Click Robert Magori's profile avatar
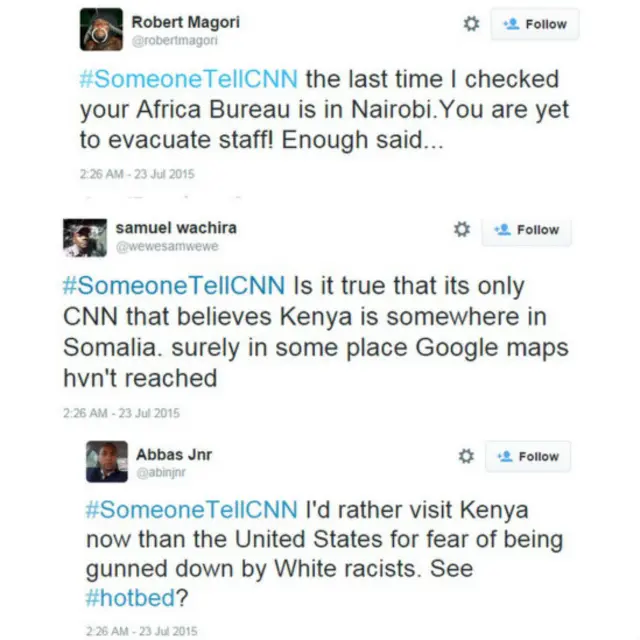The height and width of the screenshot is (640, 640). pos(101,29)
